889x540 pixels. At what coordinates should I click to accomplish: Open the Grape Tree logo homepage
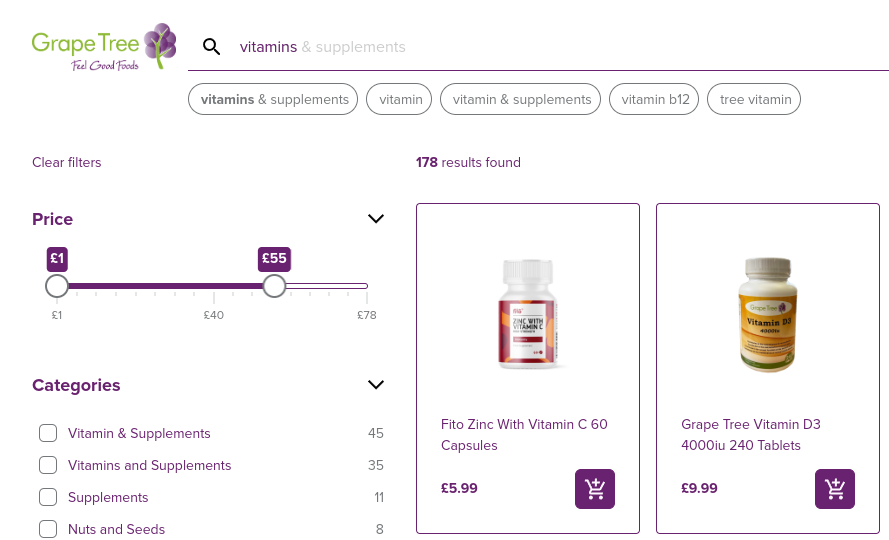click(x=104, y=47)
